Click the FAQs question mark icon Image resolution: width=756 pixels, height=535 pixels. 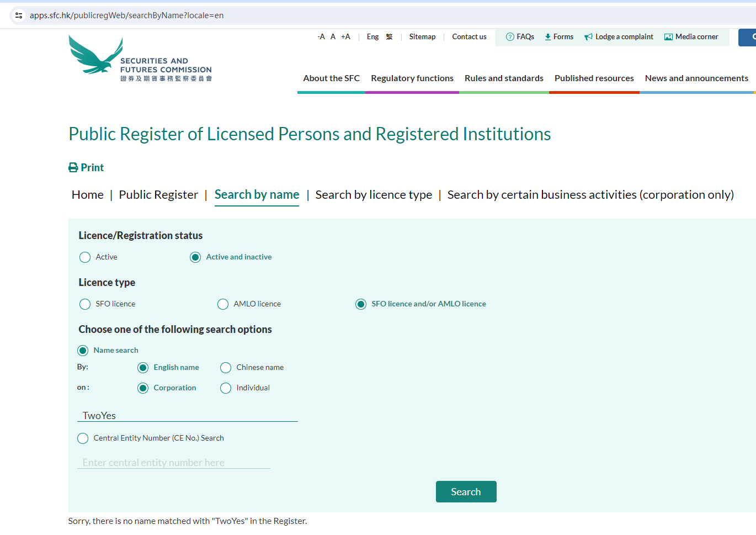click(x=510, y=37)
